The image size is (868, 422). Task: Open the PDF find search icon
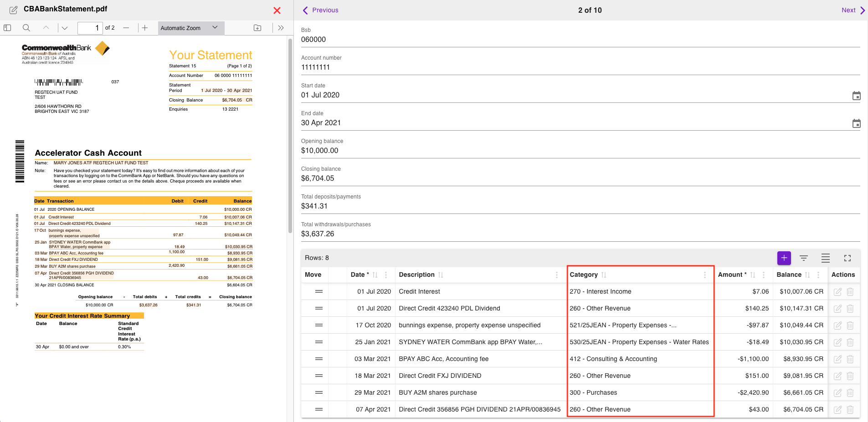[26, 28]
